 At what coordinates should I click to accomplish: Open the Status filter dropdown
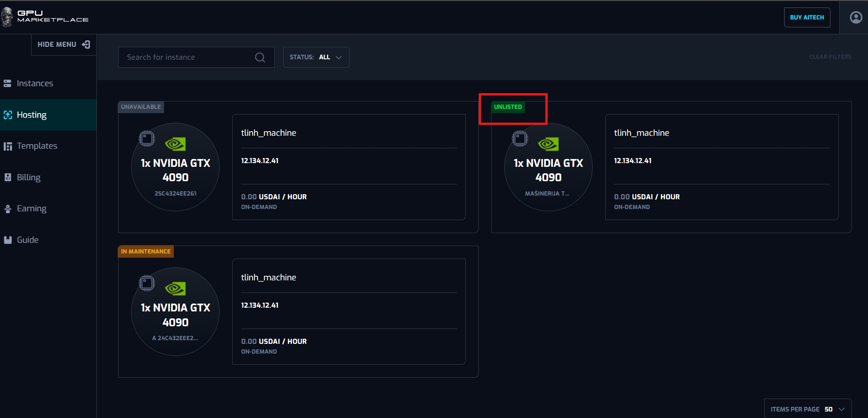click(316, 57)
